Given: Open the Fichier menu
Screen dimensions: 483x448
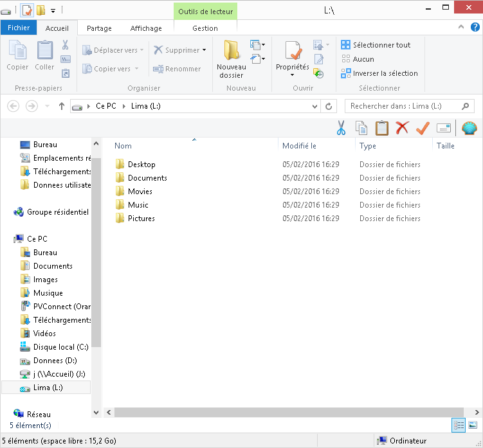Looking at the screenshot, I should tap(19, 28).
